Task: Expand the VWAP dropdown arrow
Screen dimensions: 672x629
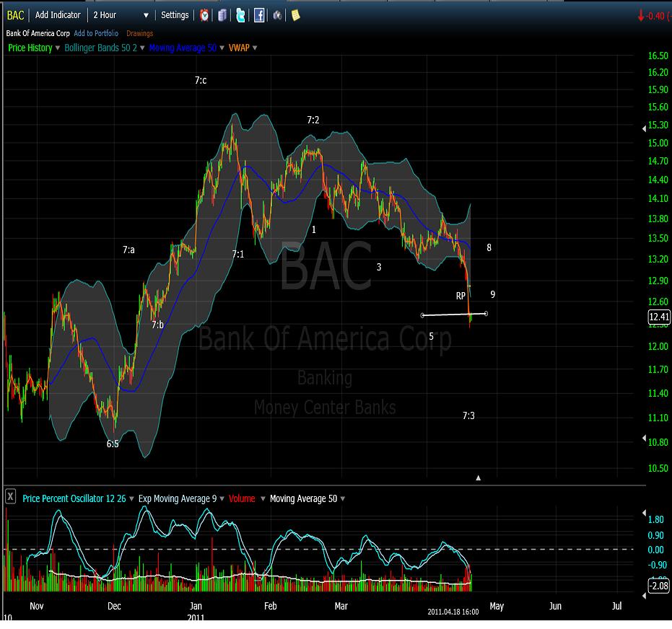Action: tap(255, 48)
